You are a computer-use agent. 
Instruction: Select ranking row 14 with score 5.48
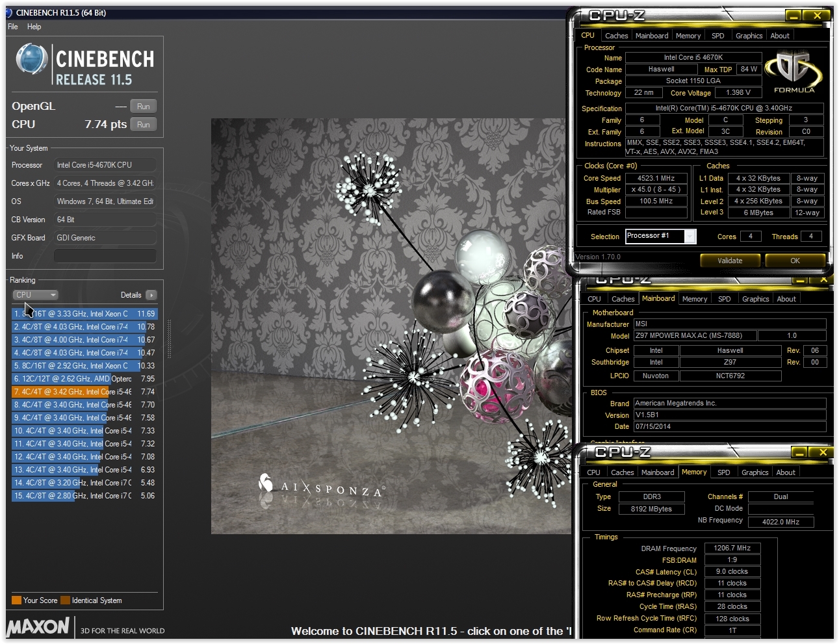[x=84, y=483]
